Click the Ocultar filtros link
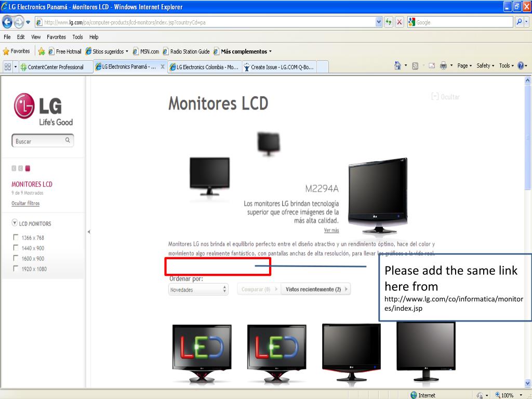The height and width of the screenshot is (399, 532). point(25,203)
